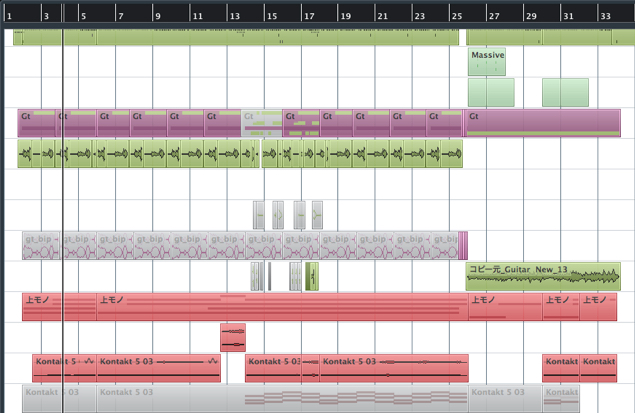
Task: Select the 上モノ clip starting at bar 26
Action: 505,307
